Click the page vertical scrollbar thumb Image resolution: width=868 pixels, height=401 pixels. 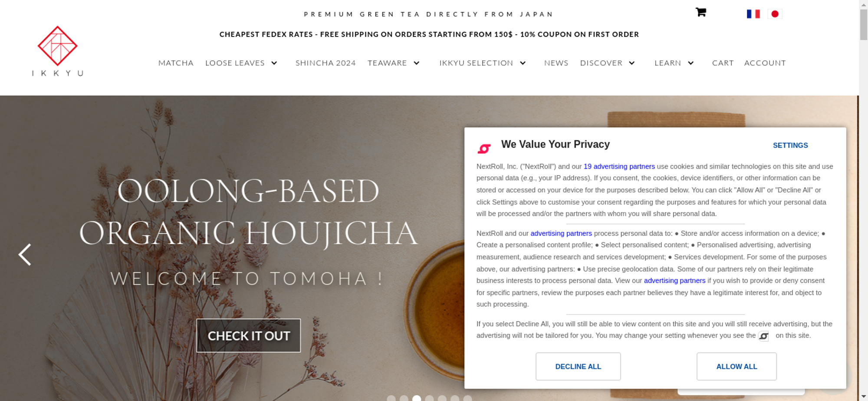pos(863,24)
